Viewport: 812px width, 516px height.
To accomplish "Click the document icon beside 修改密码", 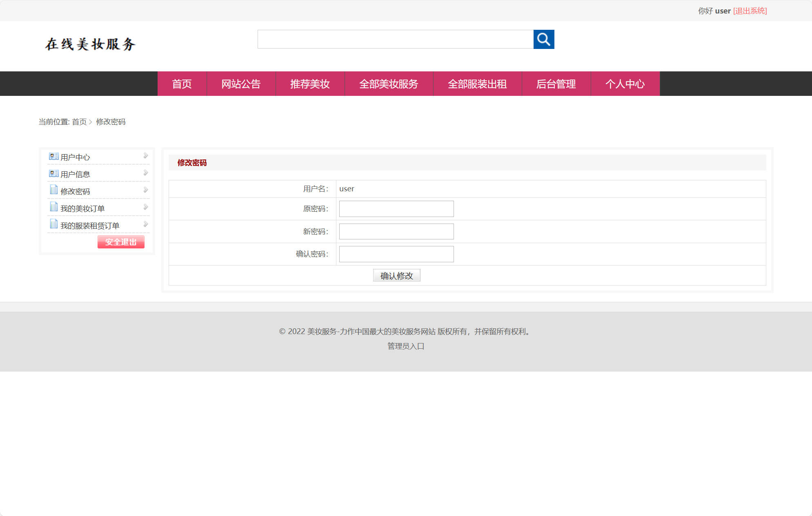I will click(53, 190).
